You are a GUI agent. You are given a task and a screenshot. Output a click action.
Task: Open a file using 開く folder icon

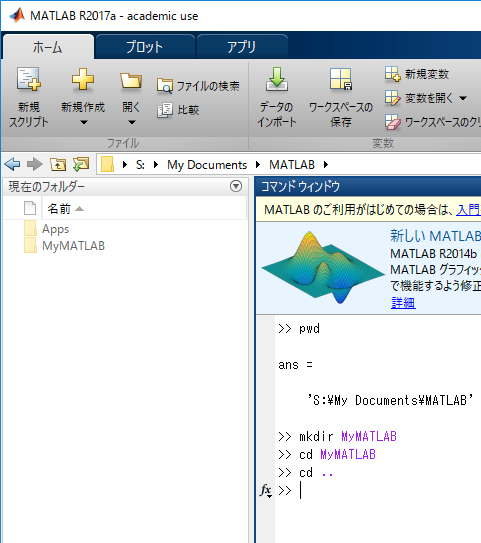pyautogui.click(x=131, y=81)
